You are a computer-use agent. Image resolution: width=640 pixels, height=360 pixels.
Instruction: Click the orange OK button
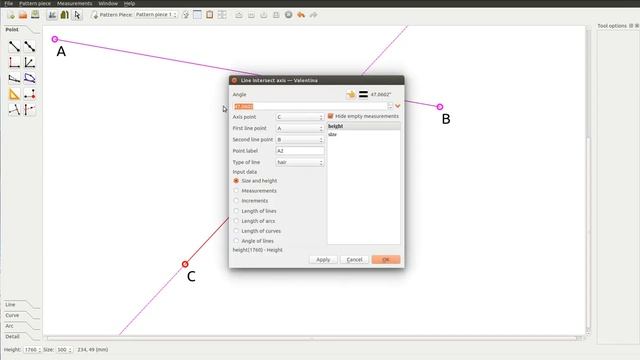coord(386,260)
